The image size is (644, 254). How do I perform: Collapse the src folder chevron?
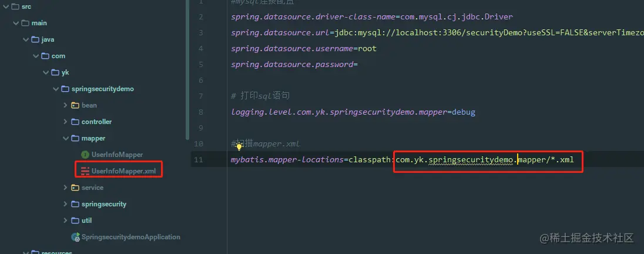(x=5, y=6)
